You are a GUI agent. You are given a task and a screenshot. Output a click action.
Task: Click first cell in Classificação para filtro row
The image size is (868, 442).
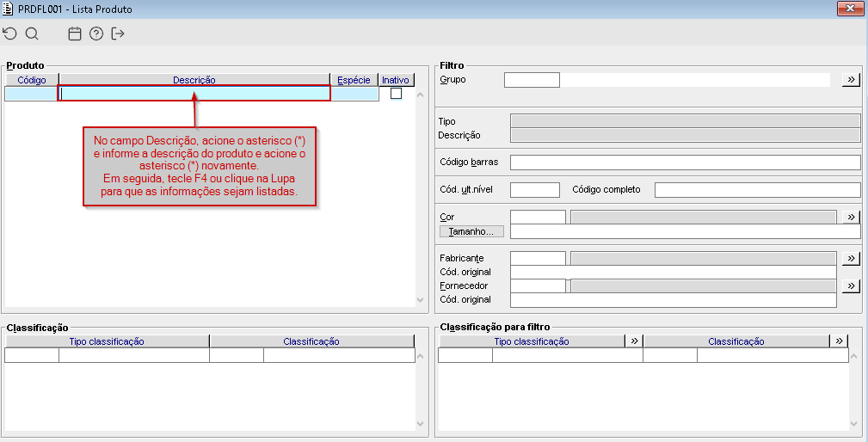pyautogui.click(x=465, y=355)
